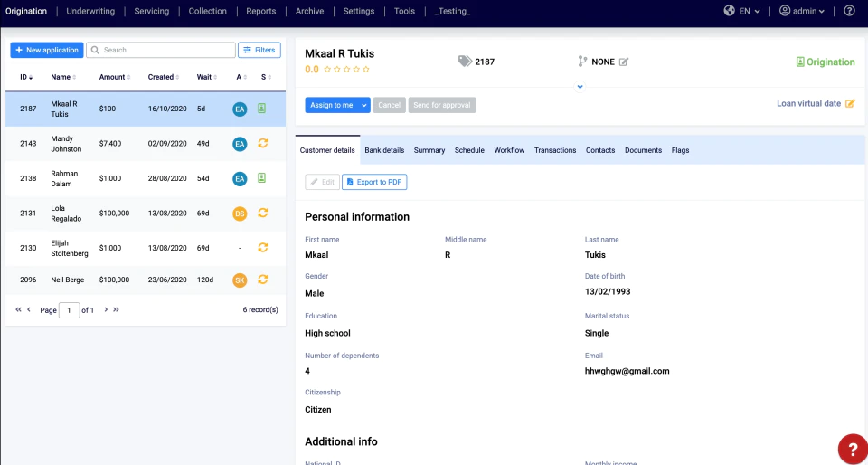Rate the fifth star for Mkaal R Tukis
The width and height of the screenshot is (868, 465).
coord(366,70)
